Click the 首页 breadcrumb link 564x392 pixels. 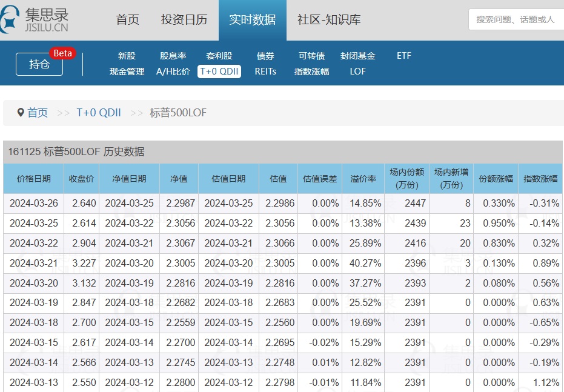[x=38, y=113]
